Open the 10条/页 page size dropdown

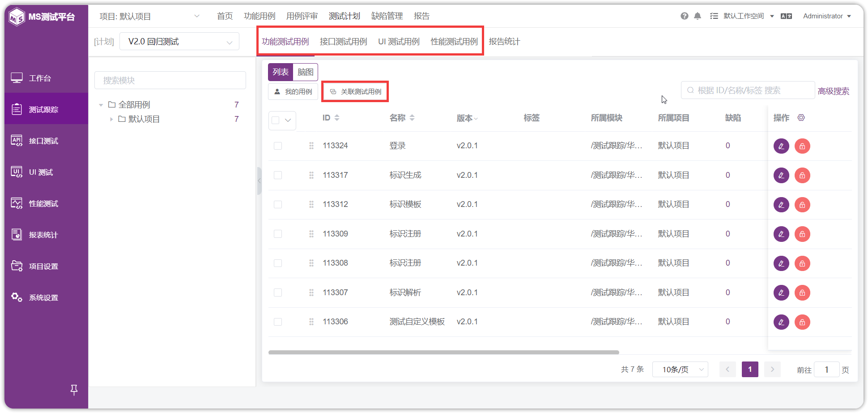click(x=680, y=370)
